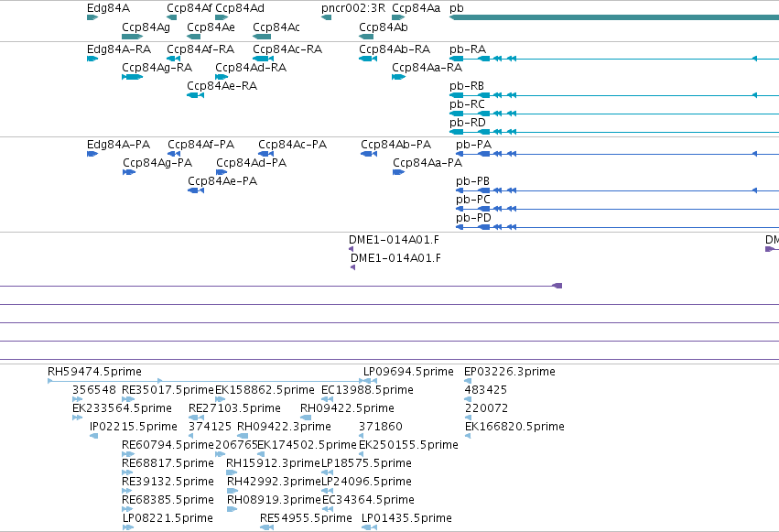Click the Ccp84Aa gene label

[x=416, y=8]
